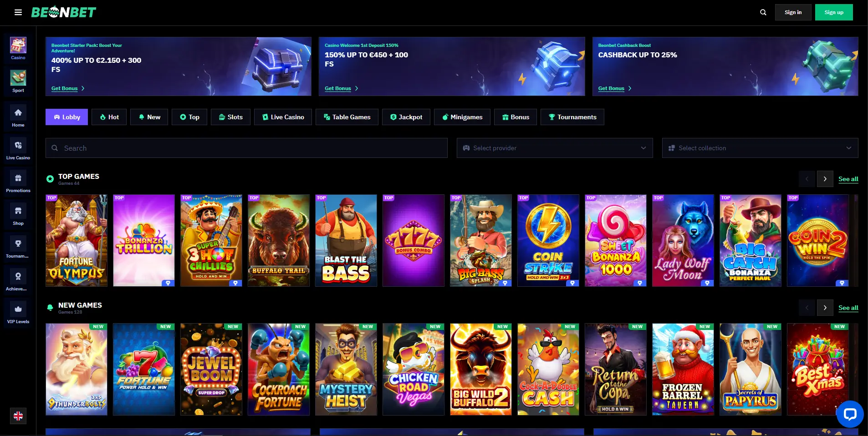Click the search magnifier icon in header
Image resolution: width=868 pixels, height=436 pixels.
click(x=763, y=12)
